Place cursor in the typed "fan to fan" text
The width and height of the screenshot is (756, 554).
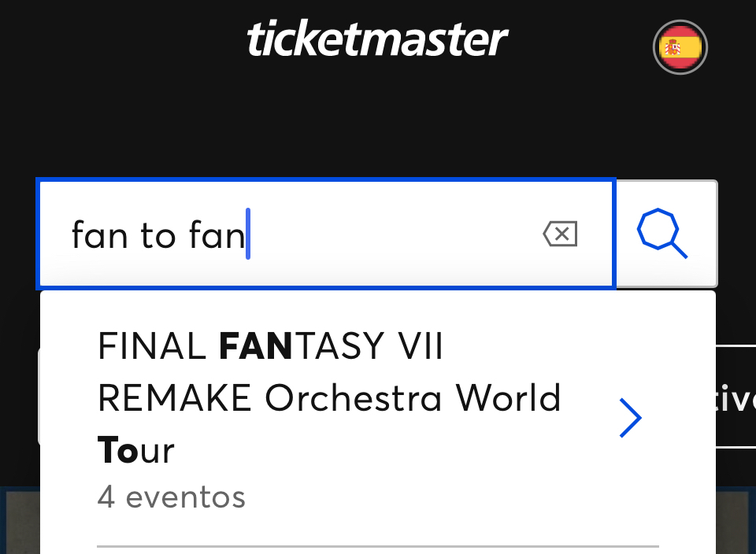(157, 235)
